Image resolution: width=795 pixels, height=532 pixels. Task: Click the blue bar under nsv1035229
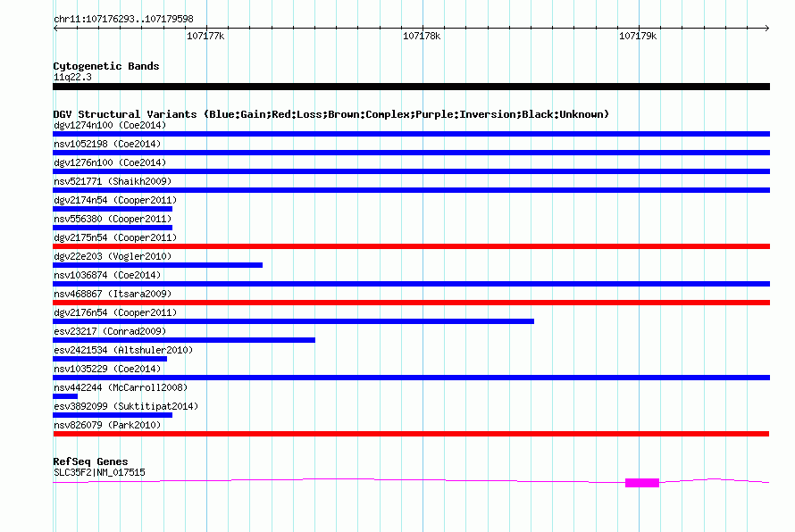[411, 378]
